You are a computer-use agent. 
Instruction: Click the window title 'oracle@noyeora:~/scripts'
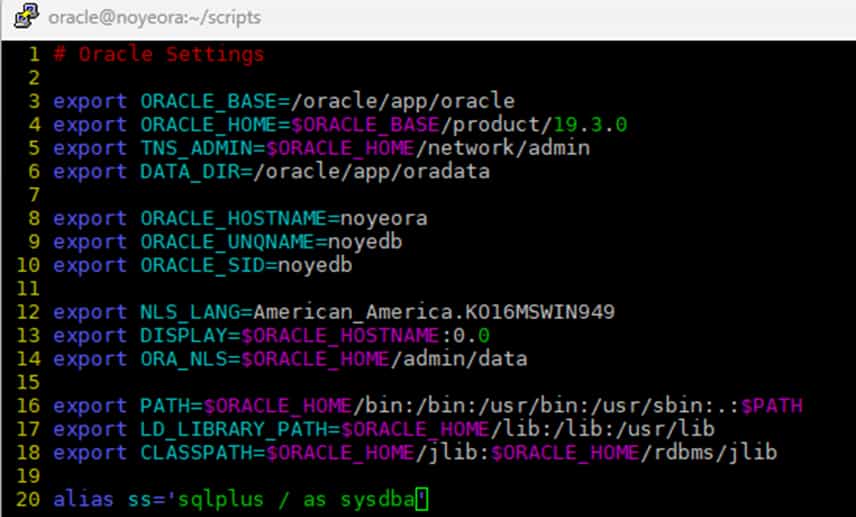154,17
